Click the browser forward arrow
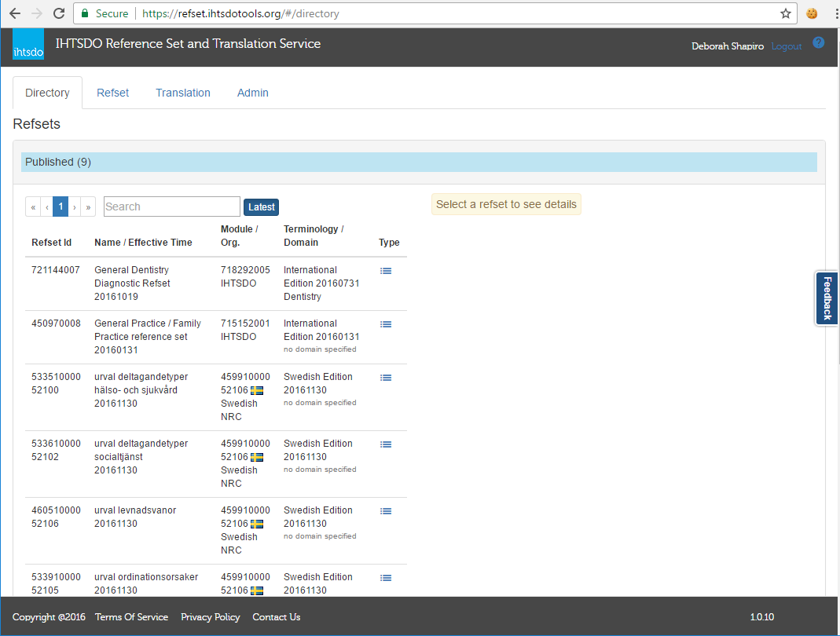Viewport: 840px width, 636px height. pyautogui.click(x=37, y=13)
